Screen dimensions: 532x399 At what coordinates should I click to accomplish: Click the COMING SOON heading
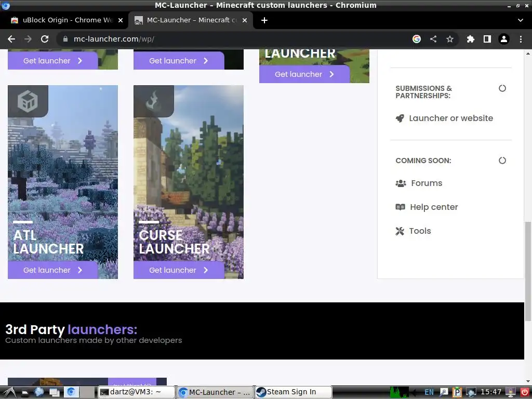click(x=423, y=161)
